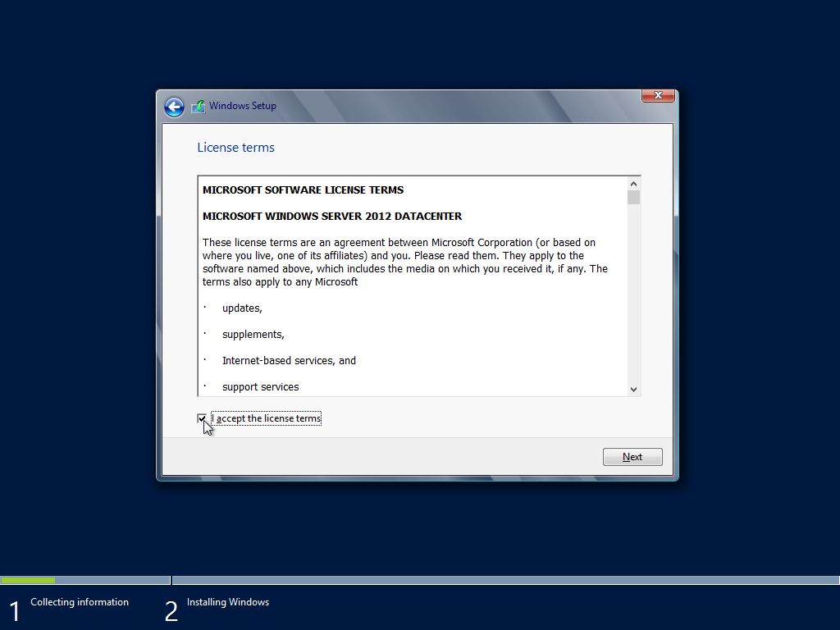
Task: Click the Next button
Action: click(x=632, y=457)
